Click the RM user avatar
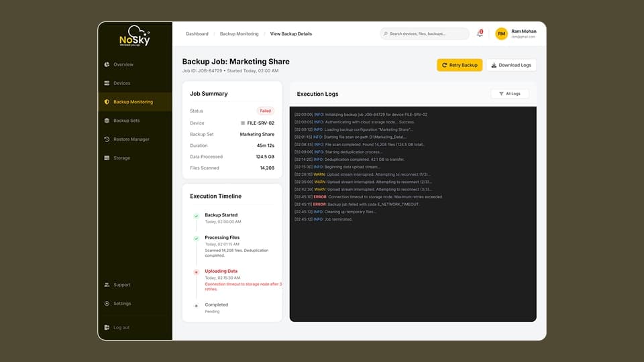 [501, 34]
